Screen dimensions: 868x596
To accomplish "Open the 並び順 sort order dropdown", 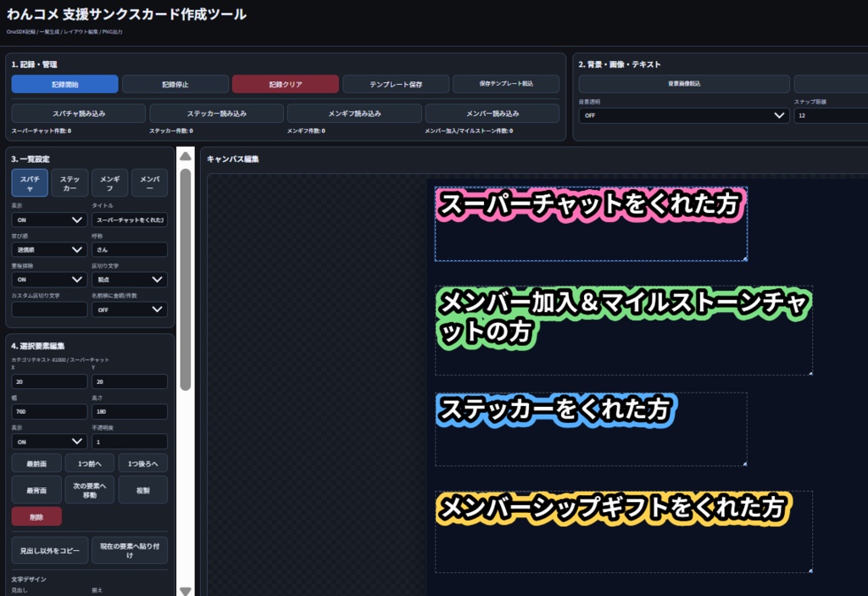I will 49,250.
